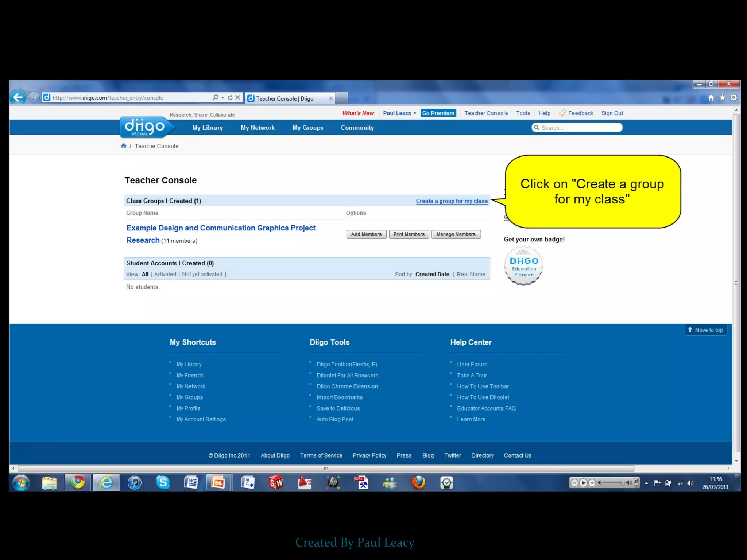Open What's New link
This screenshot has width=747, height=560.
[358, 113]
